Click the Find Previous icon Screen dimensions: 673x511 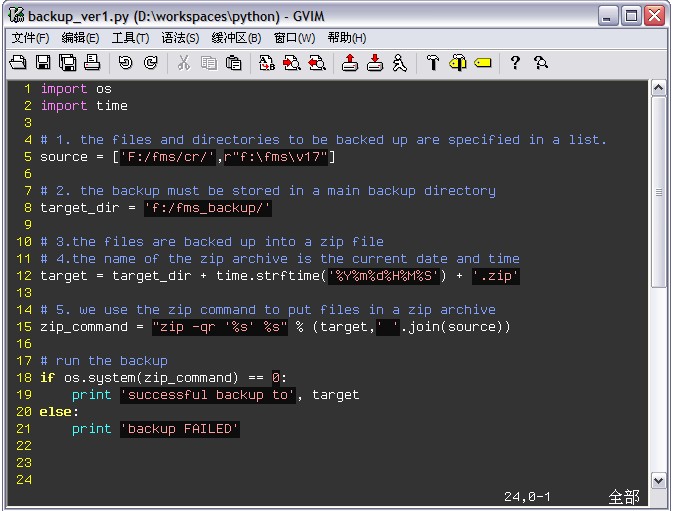click(x=317, y=63)
